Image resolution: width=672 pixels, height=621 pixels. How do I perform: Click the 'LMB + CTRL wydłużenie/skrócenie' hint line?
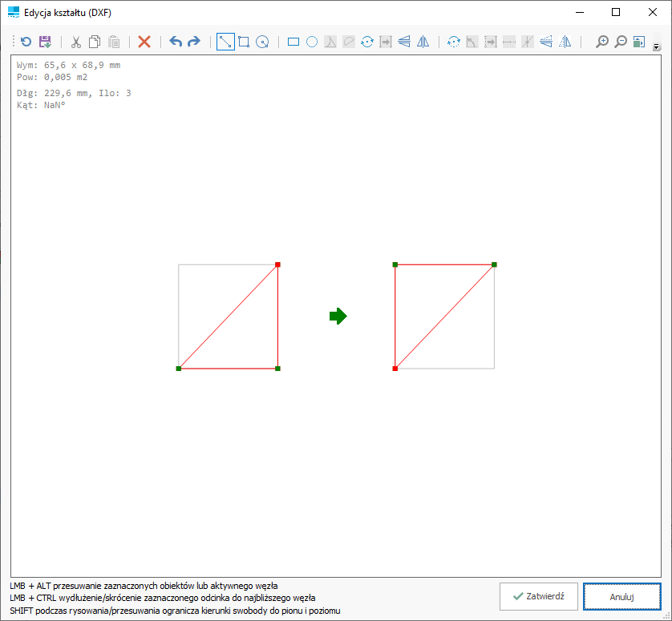tap(163, 598)
